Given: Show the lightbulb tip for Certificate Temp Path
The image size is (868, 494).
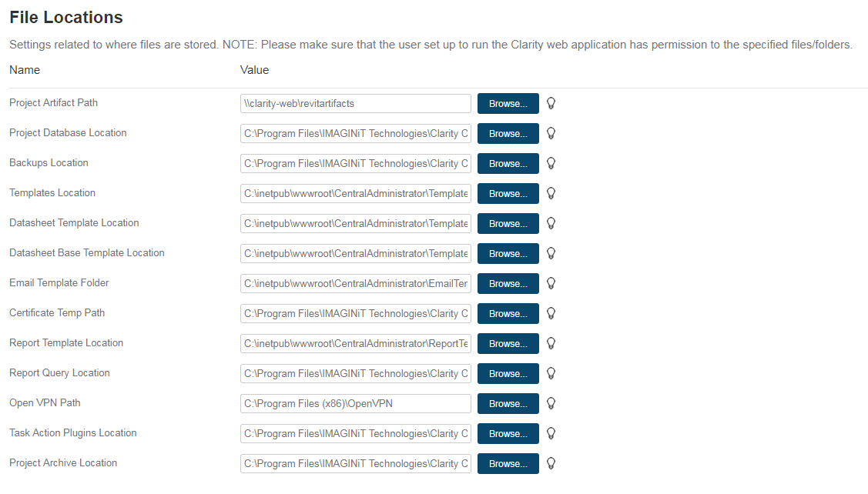Looking at the screenshot, I should (551, 313).
